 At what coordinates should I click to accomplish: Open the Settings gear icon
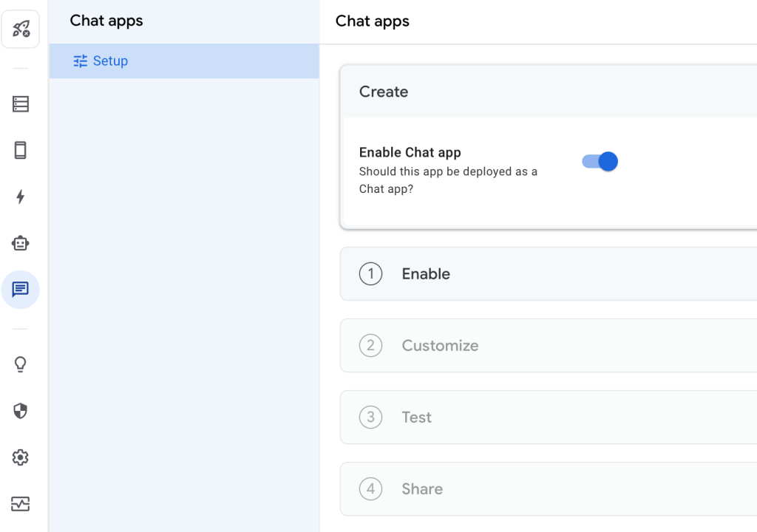tap(21, 457)
